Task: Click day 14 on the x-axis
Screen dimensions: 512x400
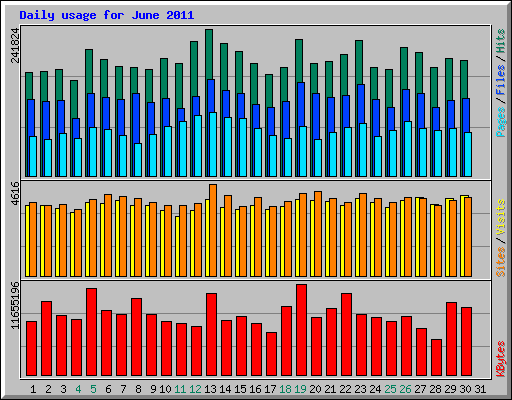Action: tap(225, 389)
